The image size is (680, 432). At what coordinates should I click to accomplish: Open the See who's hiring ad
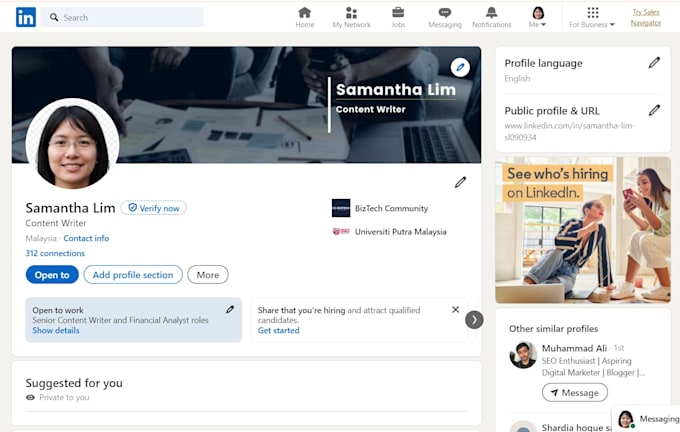[583, 230]
